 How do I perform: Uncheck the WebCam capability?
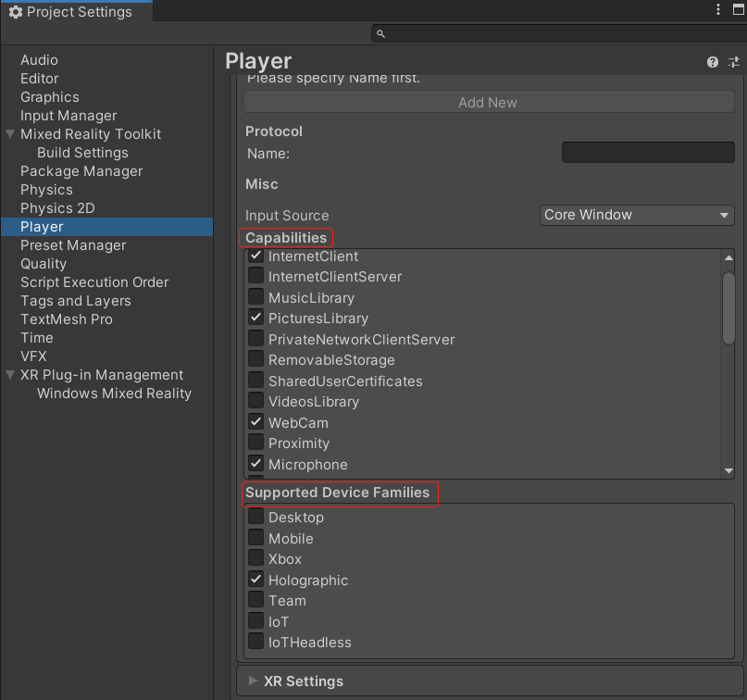(x=256, y=422)
